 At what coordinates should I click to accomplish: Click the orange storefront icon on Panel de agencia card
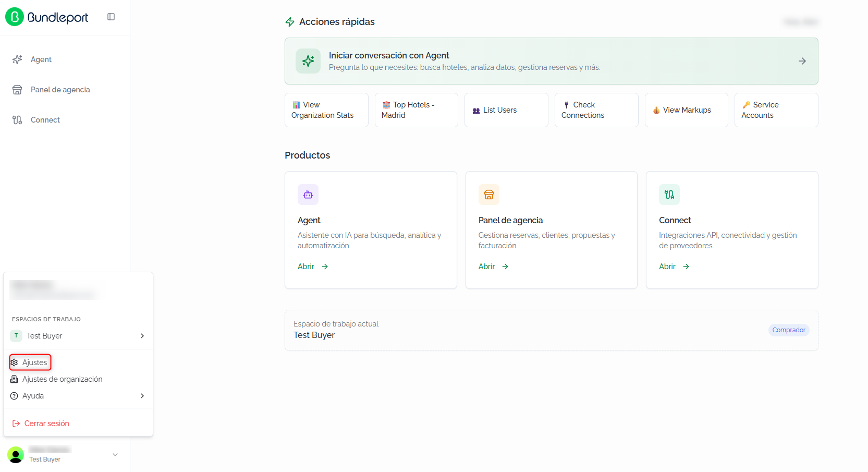(x=489, y=195)
